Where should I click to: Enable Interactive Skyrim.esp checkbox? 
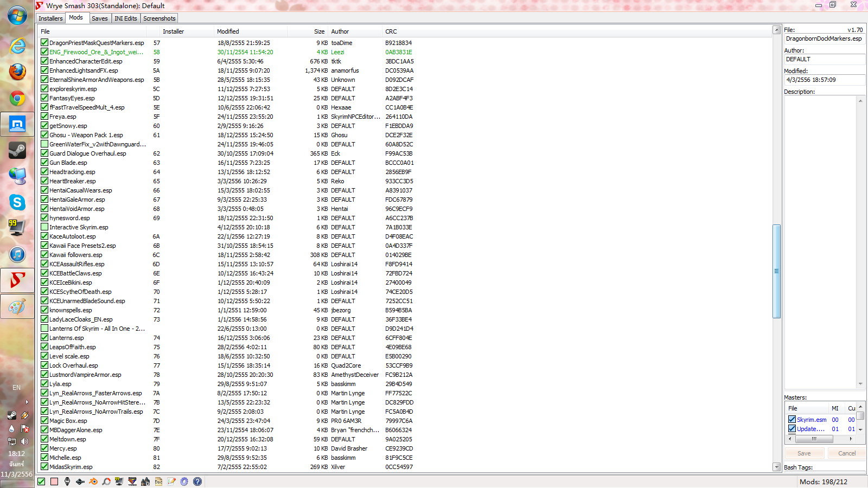(x=44, y=227)
